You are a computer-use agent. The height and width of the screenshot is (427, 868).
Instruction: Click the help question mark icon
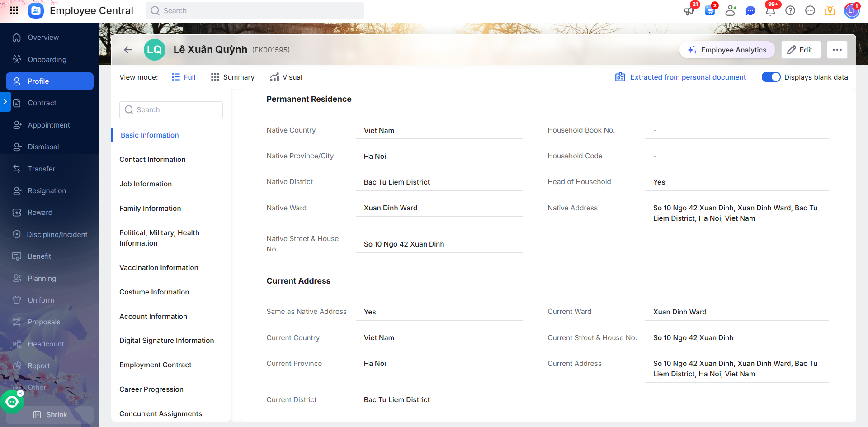point(790,11)
